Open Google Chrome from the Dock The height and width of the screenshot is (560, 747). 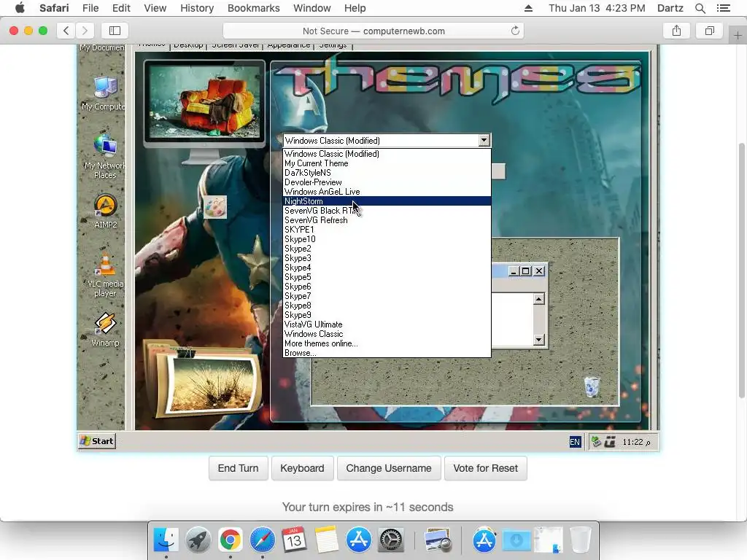click(x=230, y=540)
